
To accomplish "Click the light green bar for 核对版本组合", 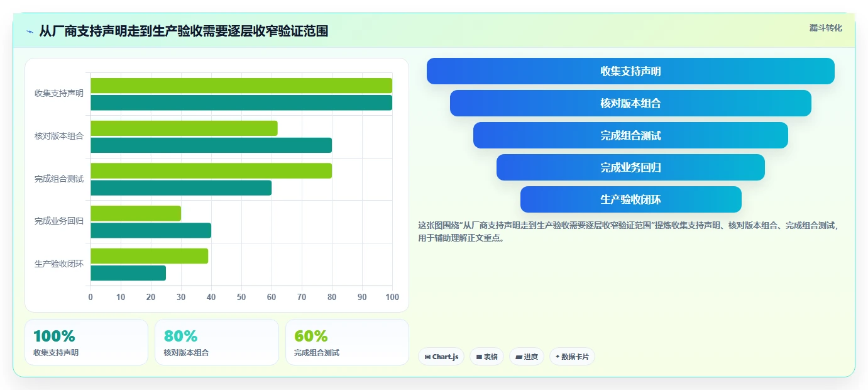I will (x=184, y=128).
